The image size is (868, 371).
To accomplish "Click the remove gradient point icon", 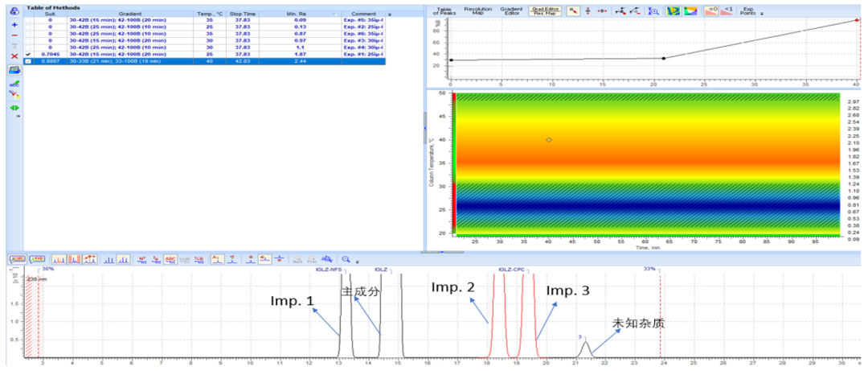I will (x=636, y=10).
